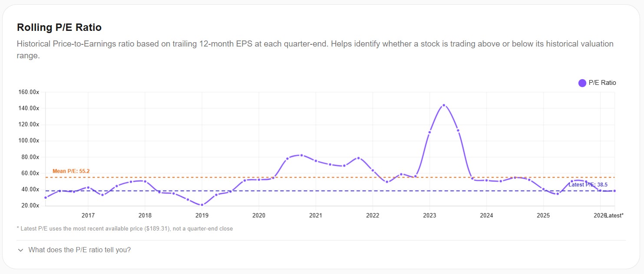Click the final data point at Latest
The width and height of the screenshot is (644, 274).
[x=614, y=190]
